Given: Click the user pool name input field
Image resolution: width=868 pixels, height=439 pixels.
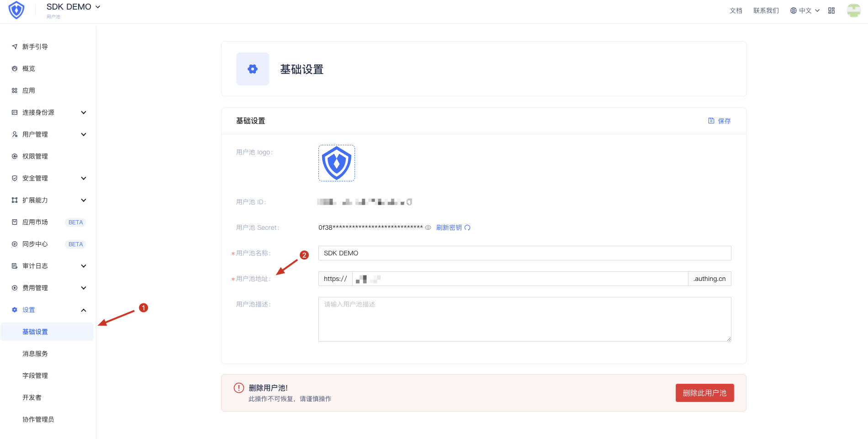Looking at the screenshot, I should click(x=524, y=253).
